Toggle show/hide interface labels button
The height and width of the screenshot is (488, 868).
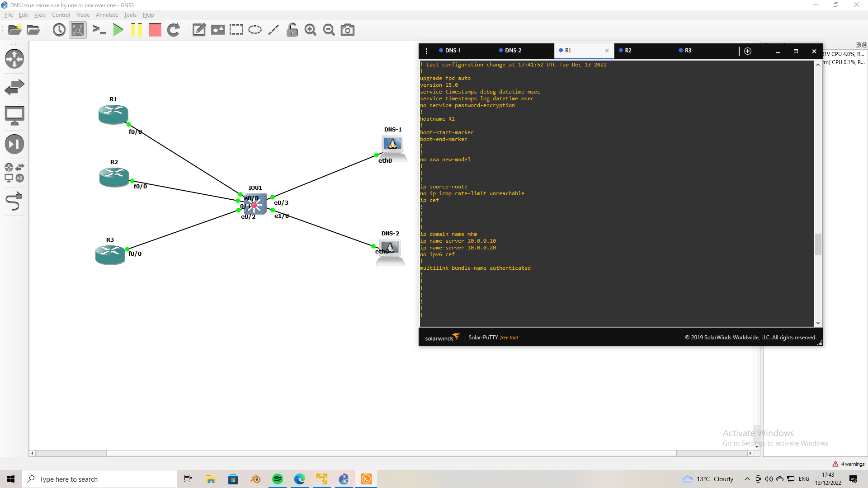(x=78, y=30)
